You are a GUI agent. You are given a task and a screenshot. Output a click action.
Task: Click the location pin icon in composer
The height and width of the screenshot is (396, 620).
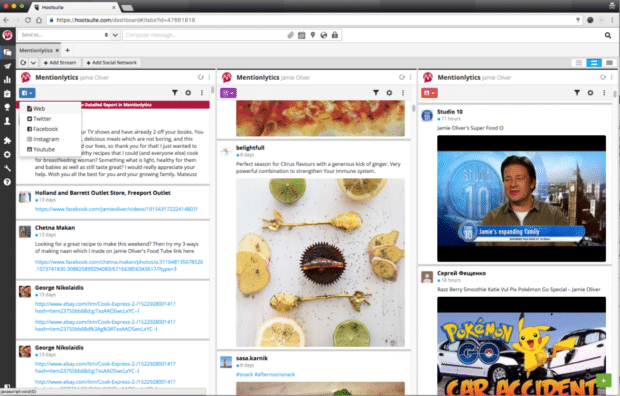(x=313, y=35)
